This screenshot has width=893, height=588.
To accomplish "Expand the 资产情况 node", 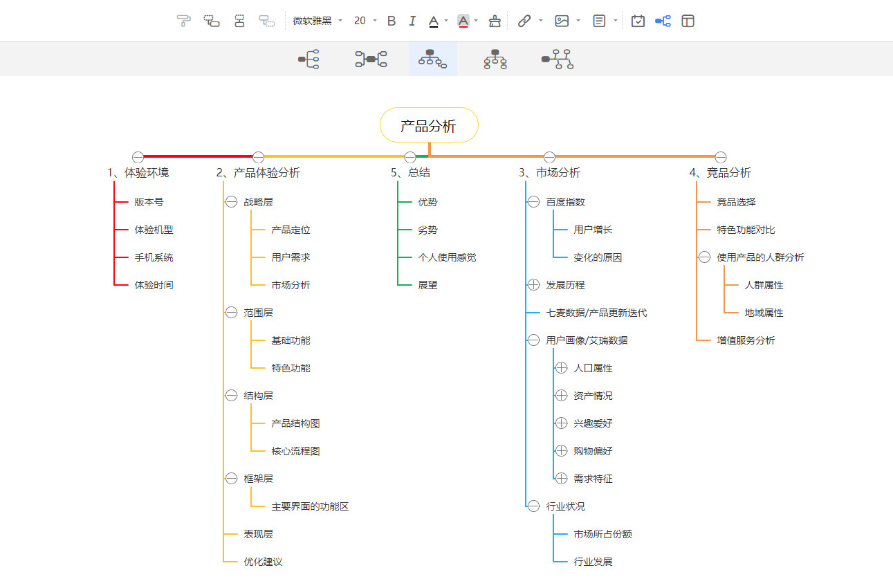I will (561, 396).
